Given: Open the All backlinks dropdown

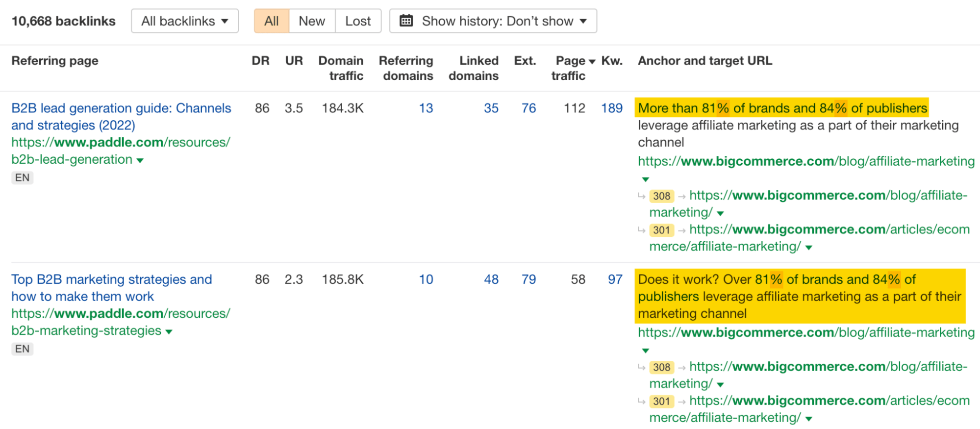Looking at the screenshot, I should coord(184,21).
